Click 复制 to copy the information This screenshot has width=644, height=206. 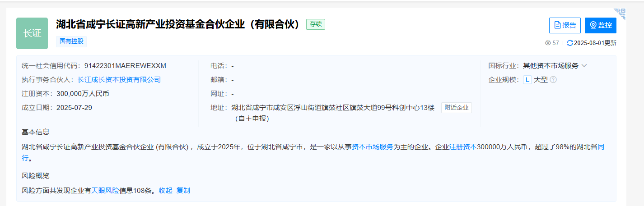click(x=183, y=191)
